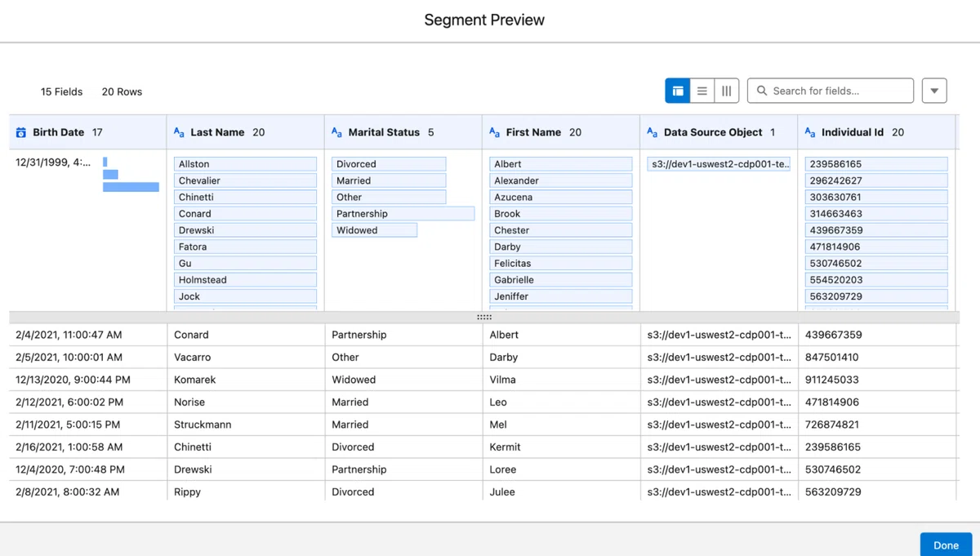The width and height of the screenshot is (980, 556).
Task: Click the Birth Date calendar icon
Action: click(x=21, y=132)
